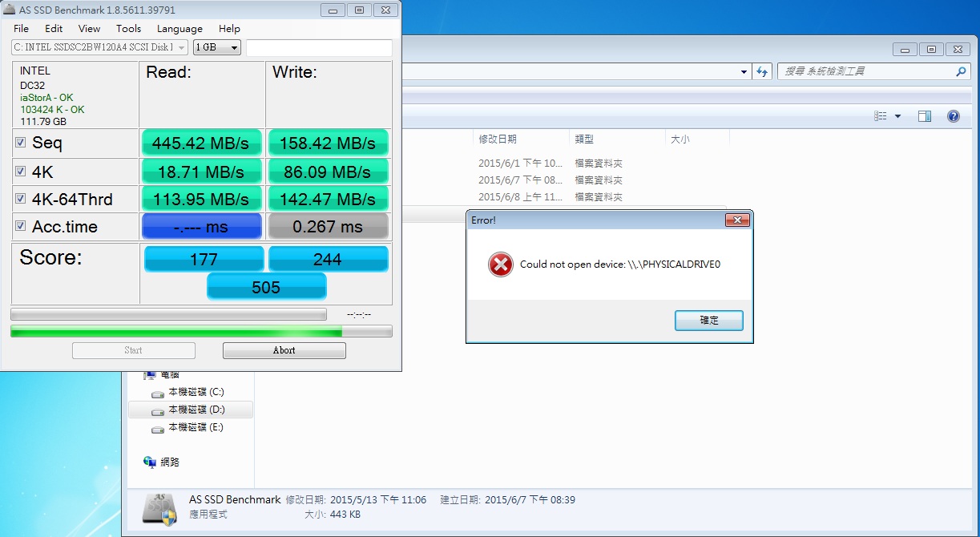Click the write access time 0.267 ms
This screenshot has width=980, height=537.
329,227
